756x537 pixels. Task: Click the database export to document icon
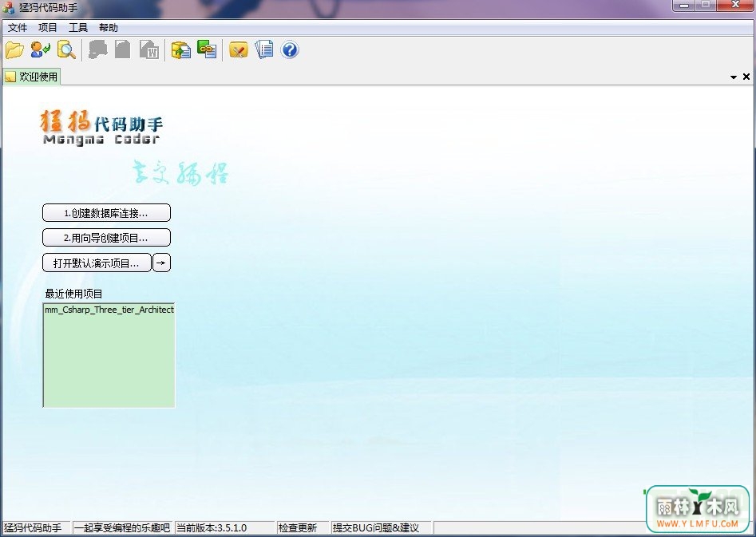pos(181,49)
